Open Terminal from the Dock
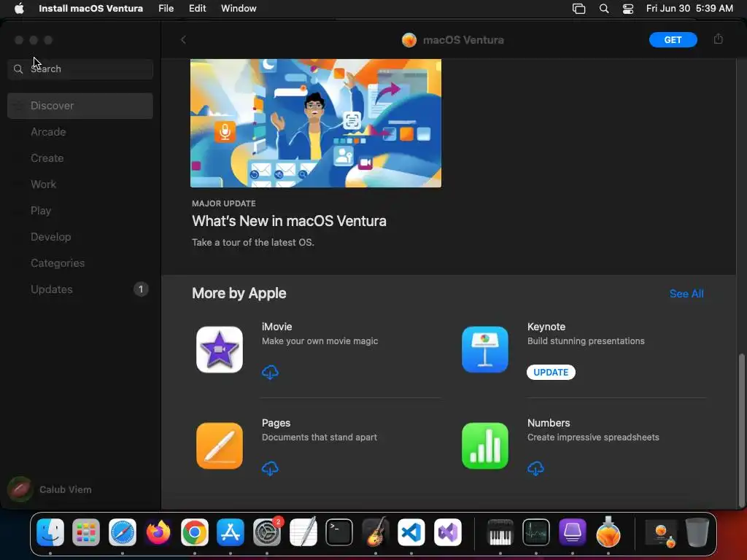Viewport: 747px width, 560px height. click(x=339, y=532)
